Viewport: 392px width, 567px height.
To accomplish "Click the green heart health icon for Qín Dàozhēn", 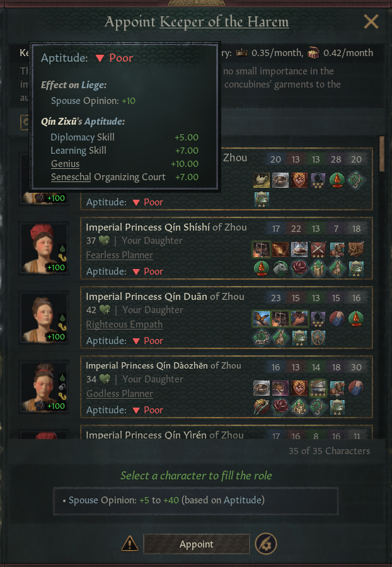I will point(105,379).
